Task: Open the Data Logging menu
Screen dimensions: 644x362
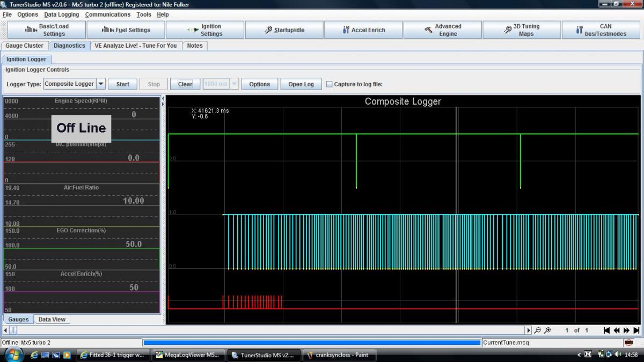Action: (x=61, y=14)
